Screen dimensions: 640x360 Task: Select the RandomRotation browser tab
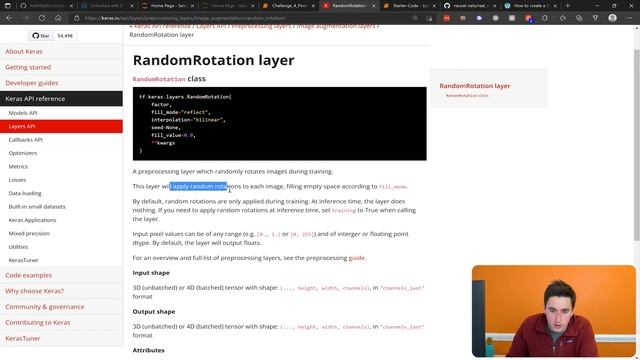[349, 6]
